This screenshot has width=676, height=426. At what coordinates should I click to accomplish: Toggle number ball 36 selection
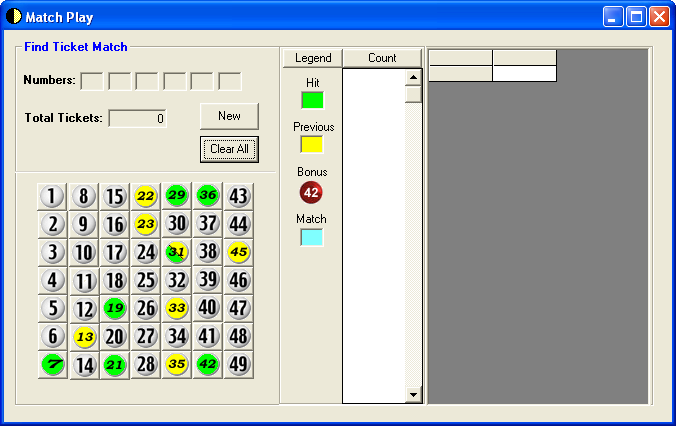point(208,196)
